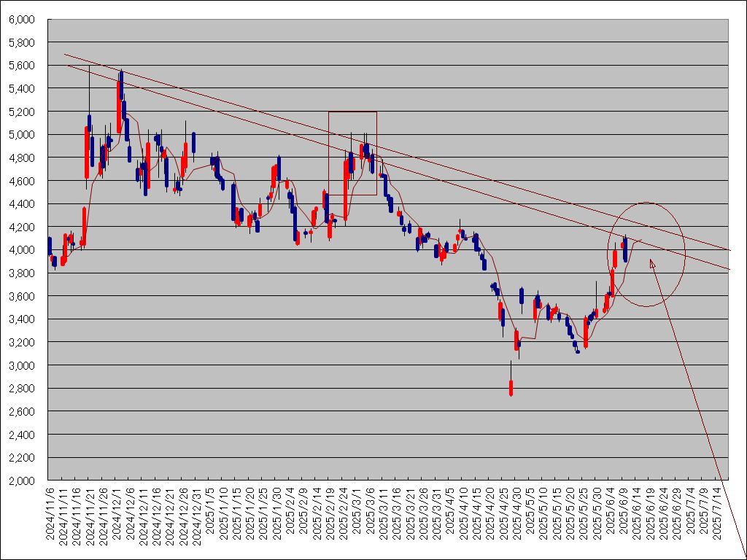The height and width of the screenshot is (560, 747).
Task: Click the 2025/1/15 date label
Action: [x=237, y=513]
